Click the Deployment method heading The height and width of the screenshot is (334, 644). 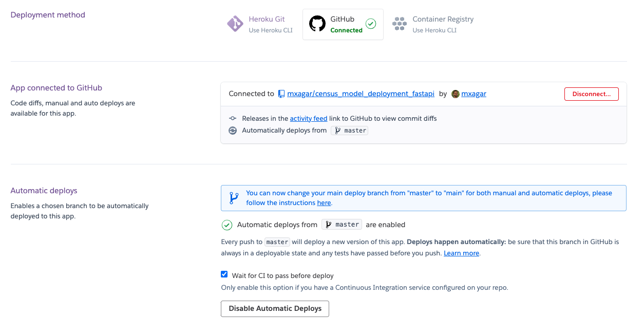pyautogui.click(x=48, y=15)
